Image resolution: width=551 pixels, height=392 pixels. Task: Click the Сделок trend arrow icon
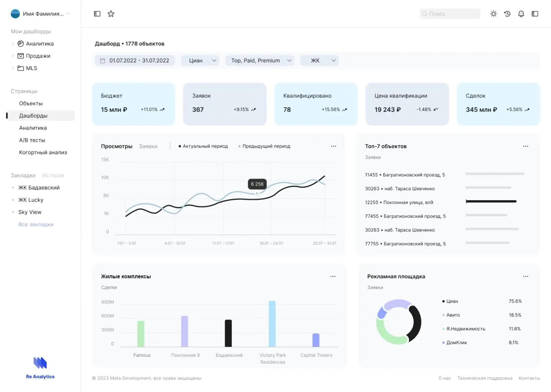coord(527,110)
